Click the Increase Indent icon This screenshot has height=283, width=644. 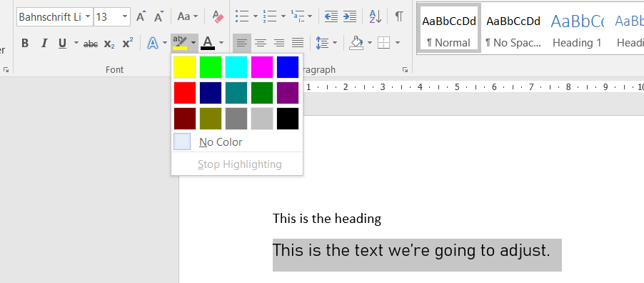coord(350,17)
